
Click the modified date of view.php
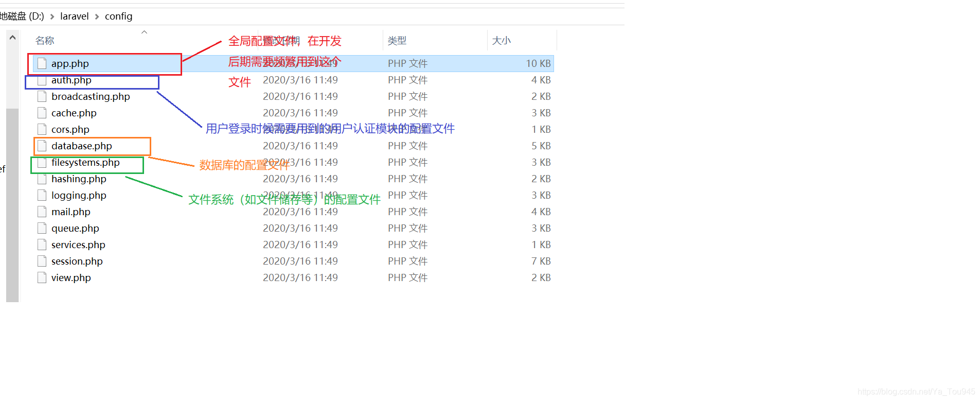click(300, 277)
